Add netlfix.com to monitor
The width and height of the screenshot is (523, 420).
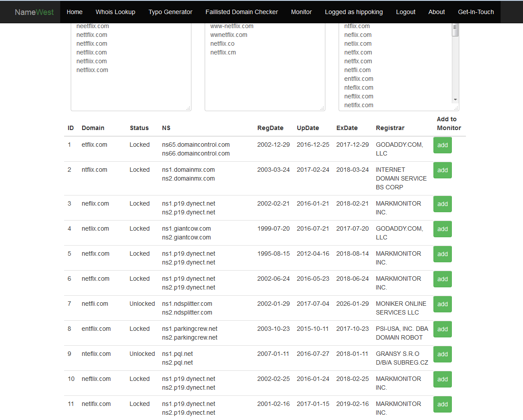(443, 404)
